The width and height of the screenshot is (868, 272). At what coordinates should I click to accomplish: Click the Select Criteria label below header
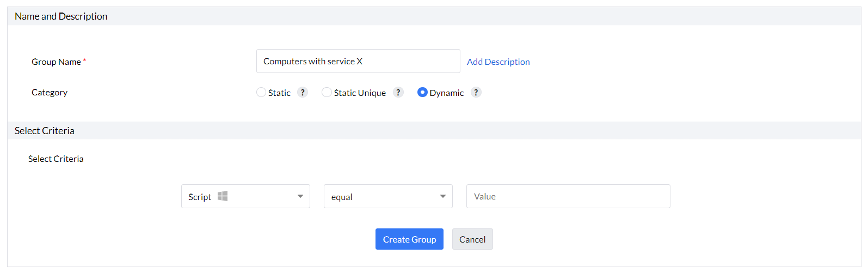56,159
